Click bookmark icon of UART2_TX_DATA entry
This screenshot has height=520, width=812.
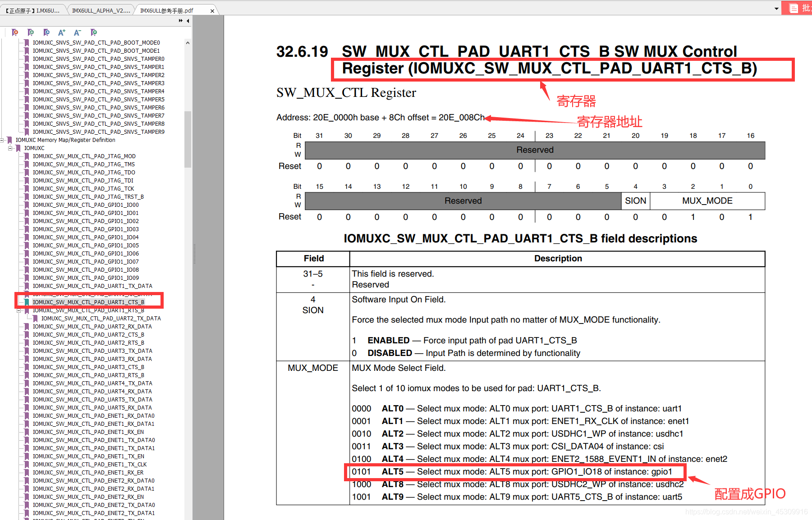click(36, 319)
